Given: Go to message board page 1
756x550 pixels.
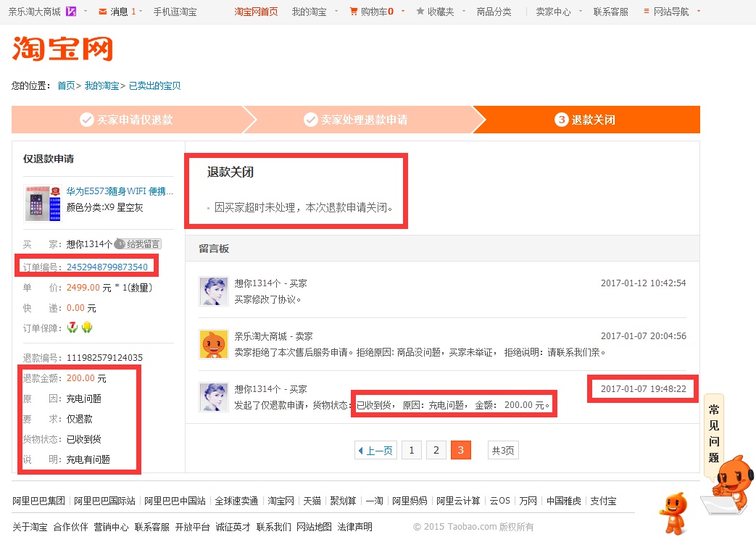Looking at the screenshot, I should pos(411,450).
